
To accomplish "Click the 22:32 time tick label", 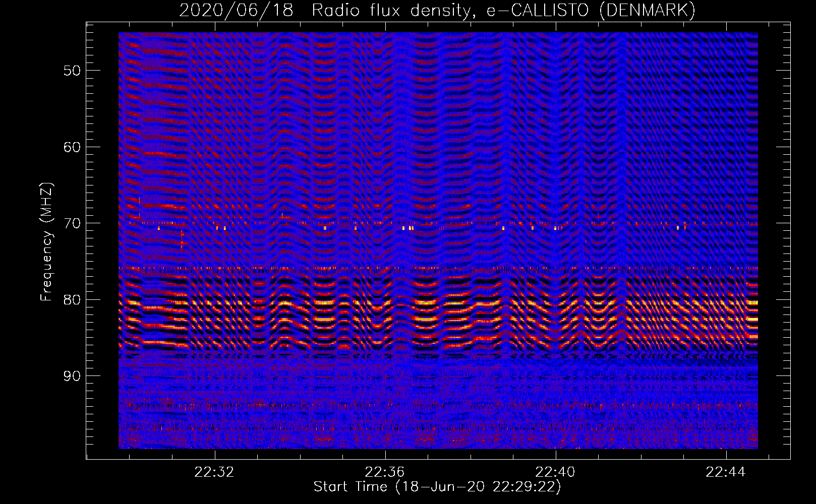I will (214, 472).
